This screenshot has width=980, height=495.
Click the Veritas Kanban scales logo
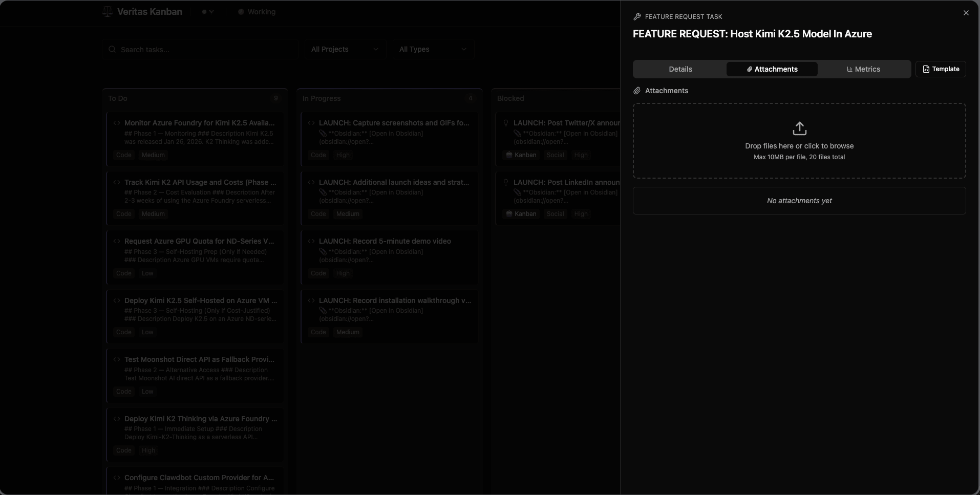[107, 12]
